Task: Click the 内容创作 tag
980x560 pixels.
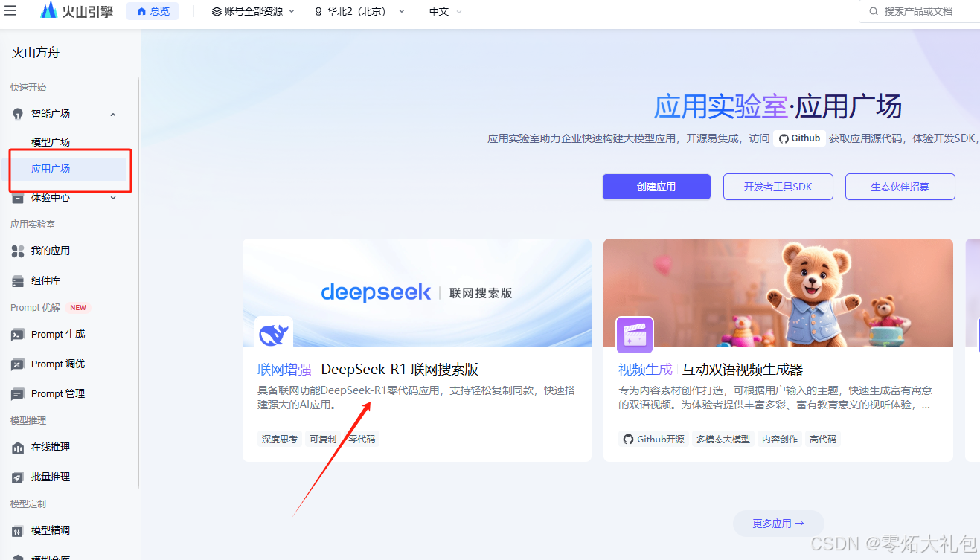Action: [x=780, y=440]
